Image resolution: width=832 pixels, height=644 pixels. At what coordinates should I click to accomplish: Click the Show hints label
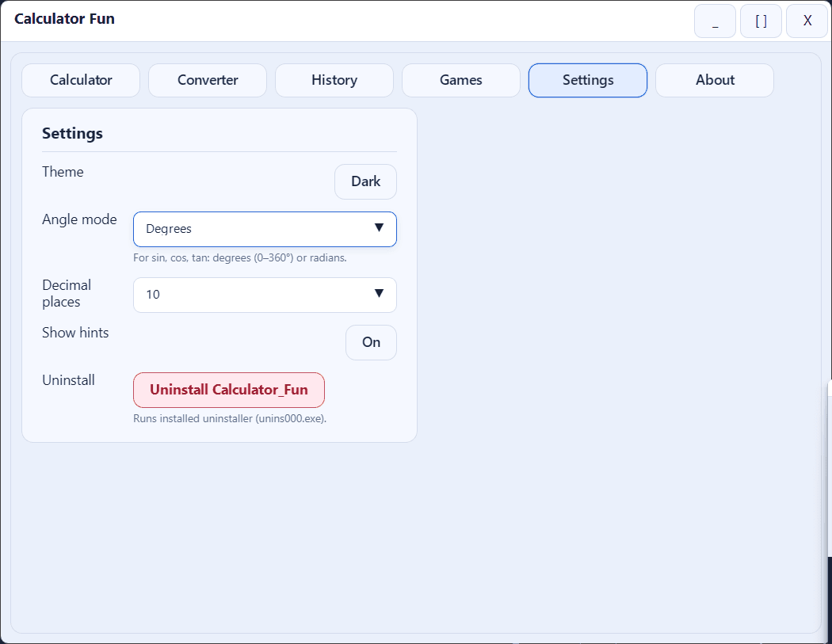(x=75, y=333)
